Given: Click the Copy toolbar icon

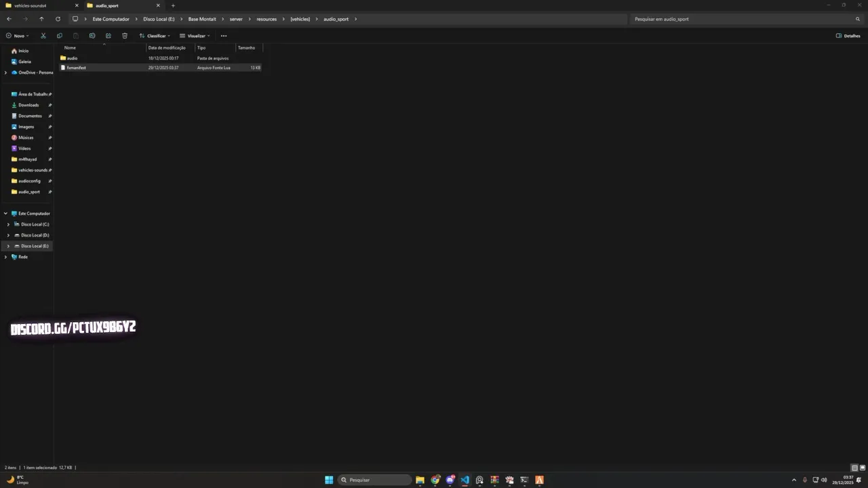Looking at the screenshot, I should (59, 36).
